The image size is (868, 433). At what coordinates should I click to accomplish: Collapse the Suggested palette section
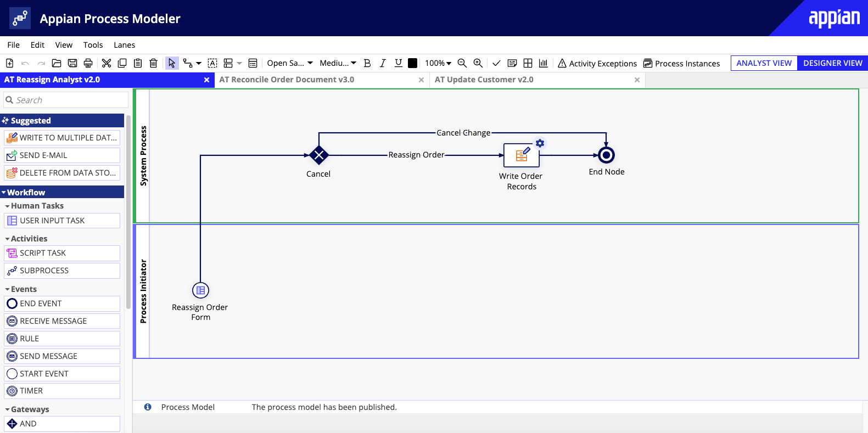62,121
